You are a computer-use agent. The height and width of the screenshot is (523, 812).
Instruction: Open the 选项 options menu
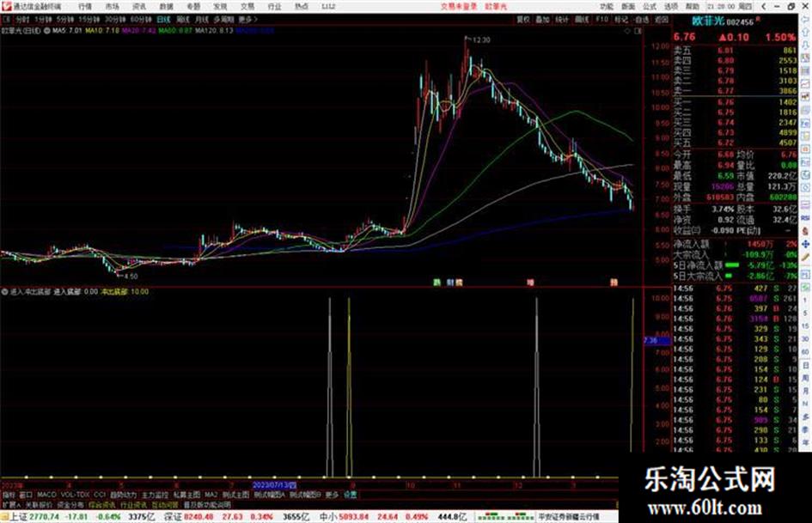(671, 7)
